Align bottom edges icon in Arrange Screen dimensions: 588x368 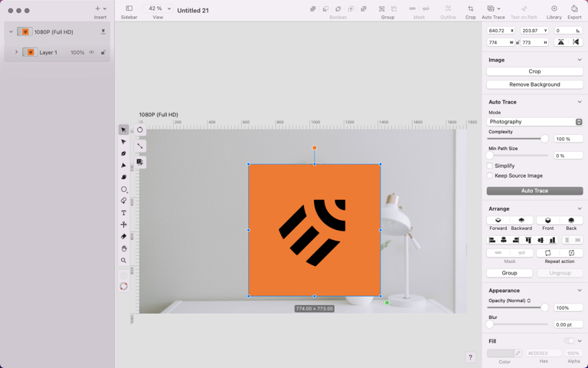552,240
